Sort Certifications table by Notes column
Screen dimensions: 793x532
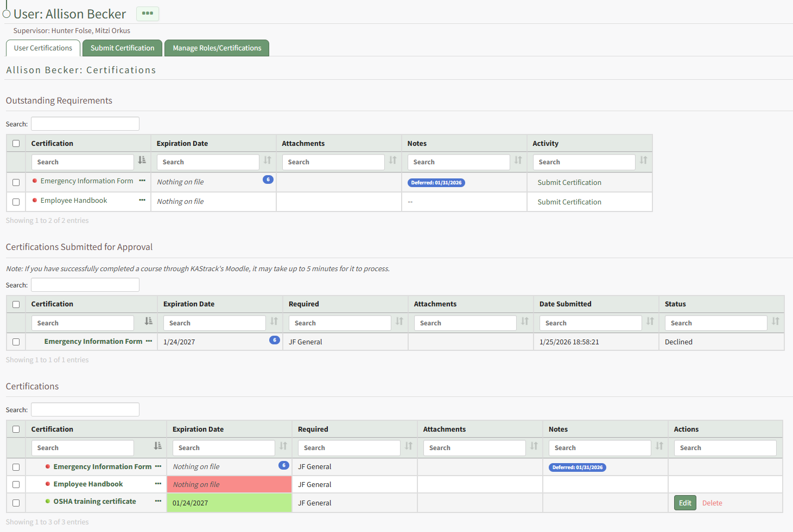click(659, 446)
